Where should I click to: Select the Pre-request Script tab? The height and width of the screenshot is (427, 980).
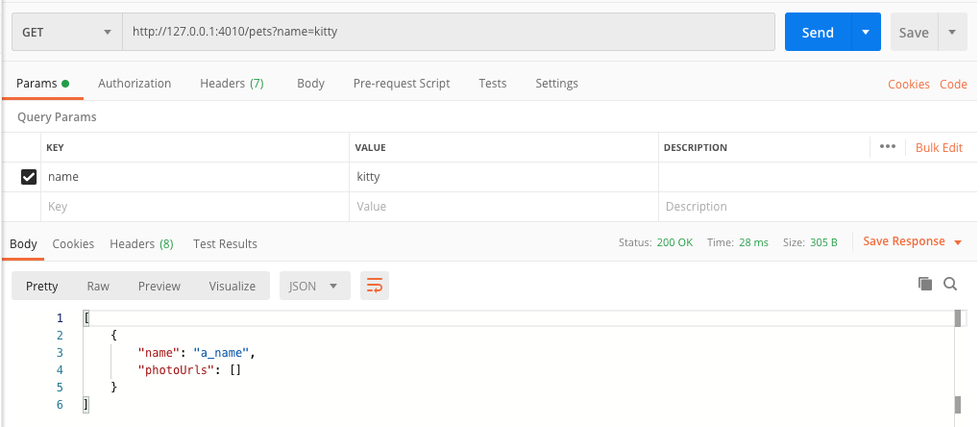coord(402,84)
